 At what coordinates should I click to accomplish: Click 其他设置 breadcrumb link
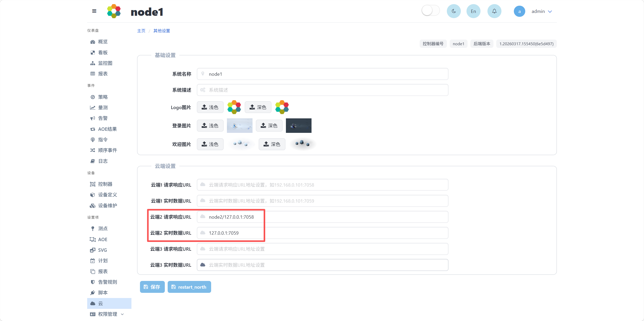click(162, 31)
